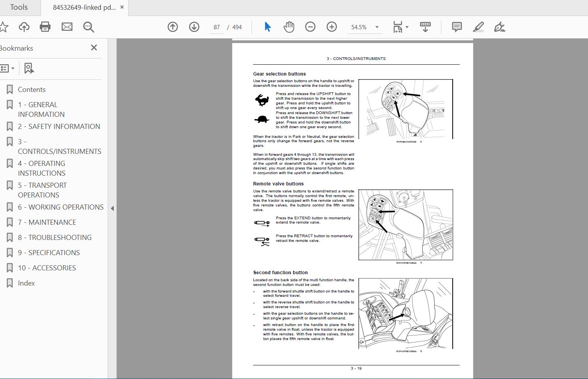This screenshot has width=588, height=379.
Task: Select the 84532649-linked pdf document tab
Action: click(84, 7)
